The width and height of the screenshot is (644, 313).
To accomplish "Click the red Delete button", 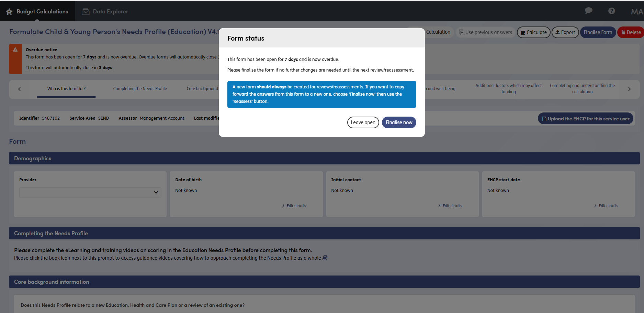I will pos(631,32).
